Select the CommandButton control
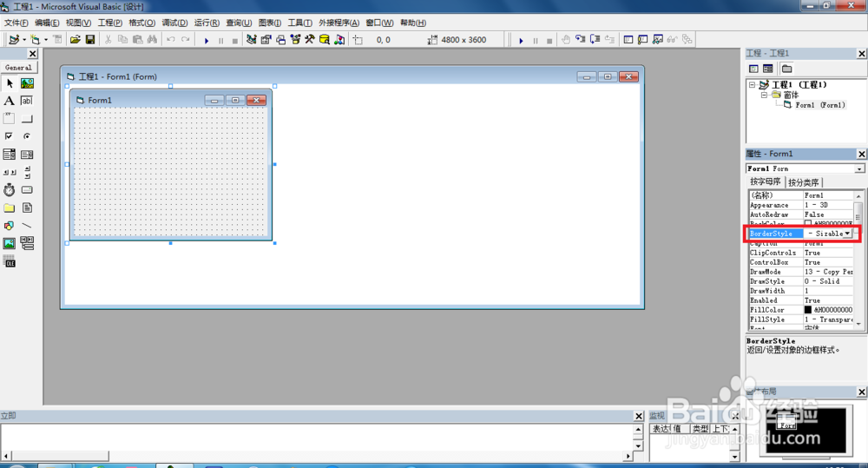Image resolution: width=868 pixels, height=468 pixels. 27,119
